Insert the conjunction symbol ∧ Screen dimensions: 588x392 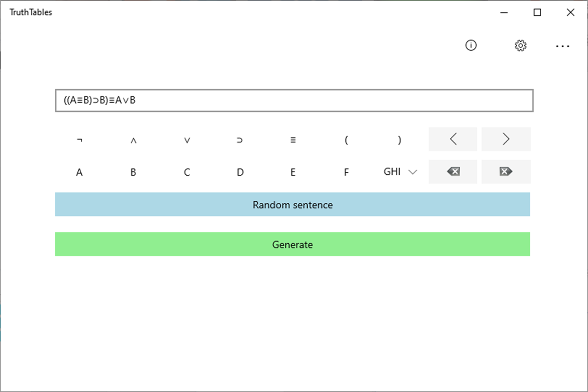(133, 140)
